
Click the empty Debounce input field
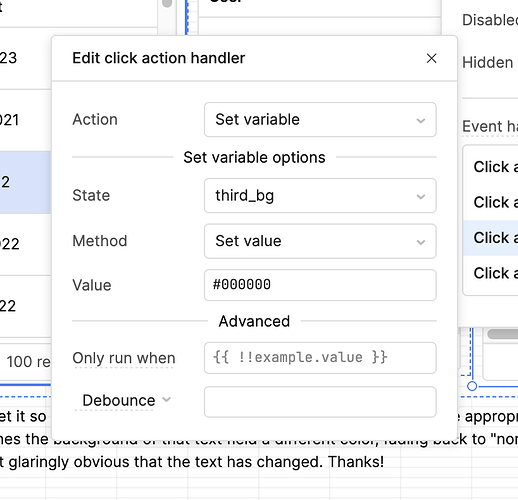(x=320, y=402)
